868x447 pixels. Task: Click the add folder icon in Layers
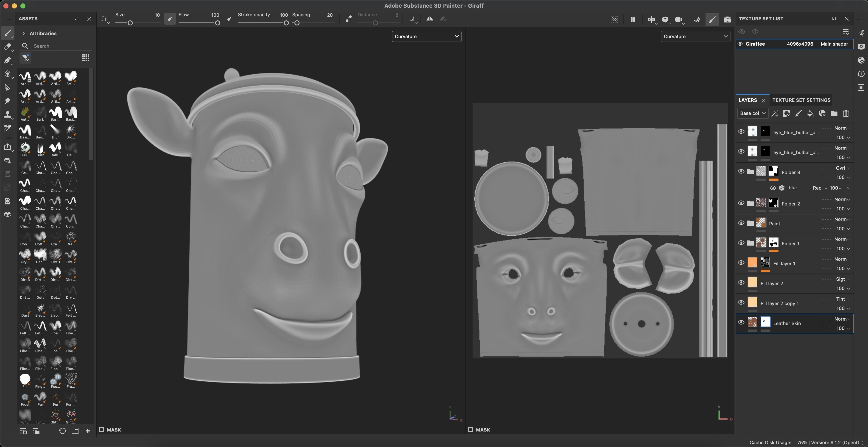834,113
